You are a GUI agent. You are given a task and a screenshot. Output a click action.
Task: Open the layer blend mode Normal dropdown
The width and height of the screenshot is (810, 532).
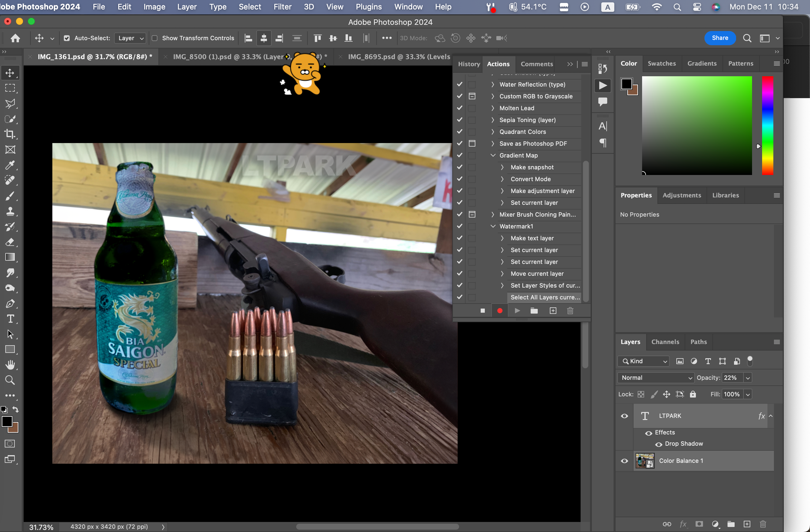(x=655, y=377)
